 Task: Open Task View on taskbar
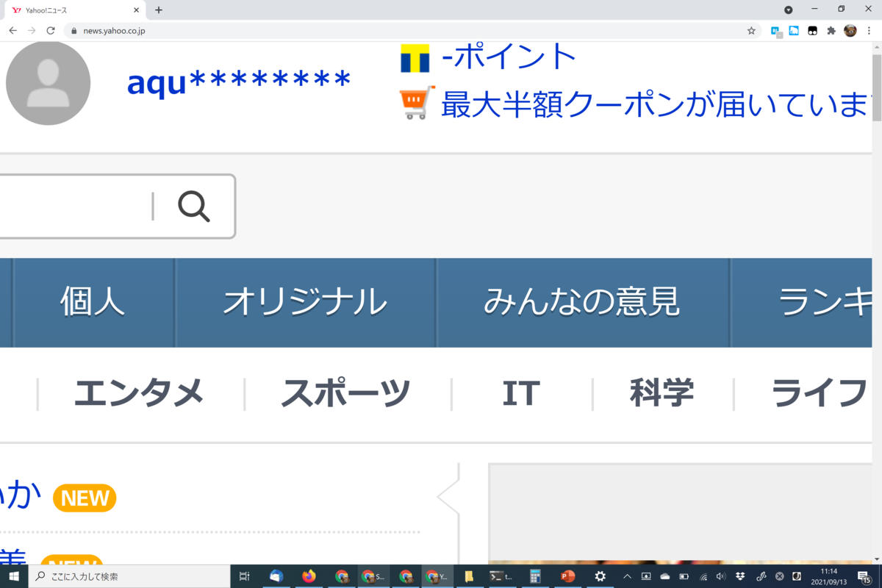click(245, 577)
